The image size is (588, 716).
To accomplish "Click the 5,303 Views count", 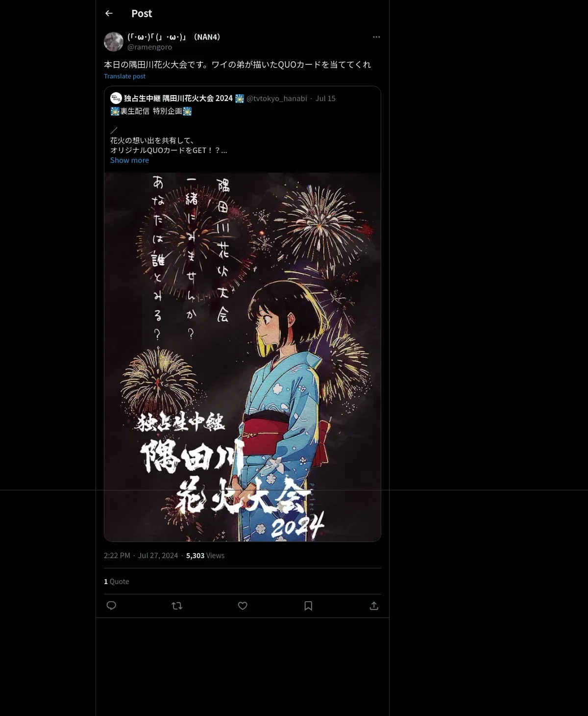I will (205, 555).
